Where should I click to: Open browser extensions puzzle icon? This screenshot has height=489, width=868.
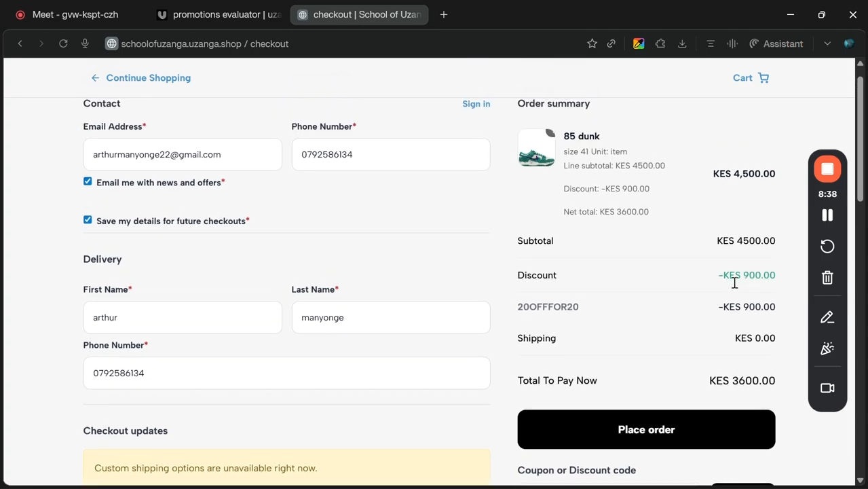click(x=660, y=43)
